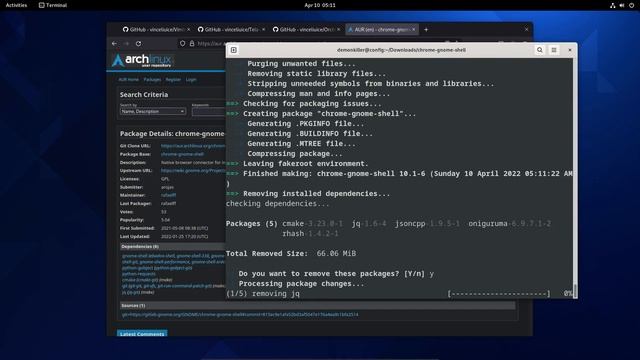Image resolution: width=640 pixels, height=360 pixels.
Task: Click the Arch Linux logo
Action: (142, 60)
